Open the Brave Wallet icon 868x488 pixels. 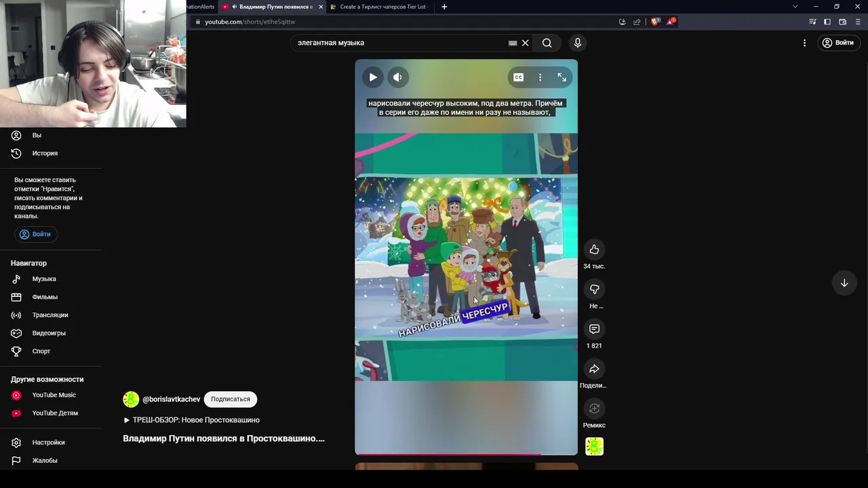click(842, 22)
